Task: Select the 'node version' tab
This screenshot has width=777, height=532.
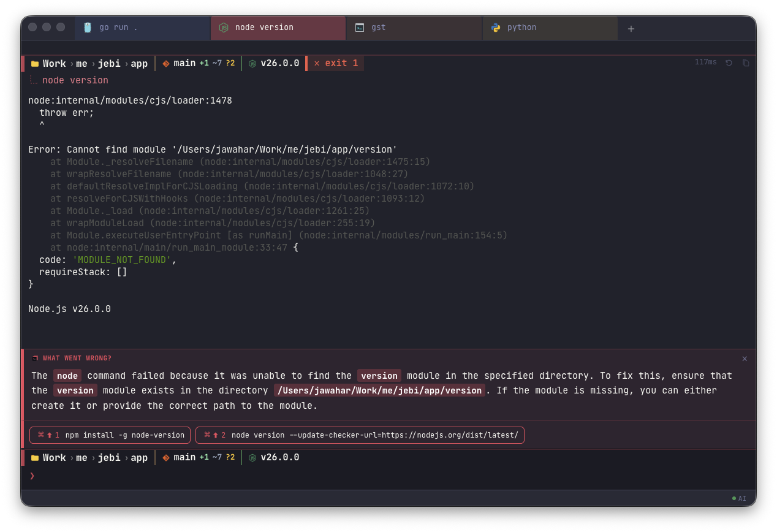Action: (278, 28)
